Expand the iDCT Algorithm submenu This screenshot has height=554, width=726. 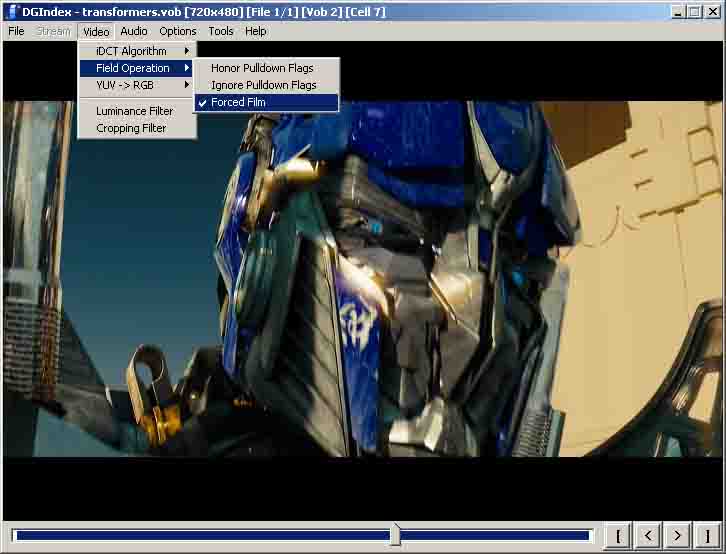[138, 51]
